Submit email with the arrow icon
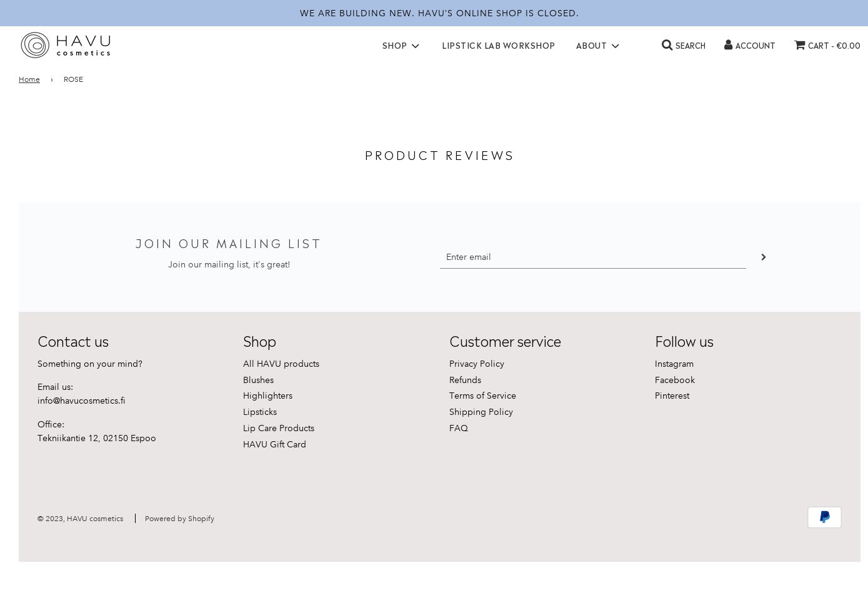 click(763, 257)
